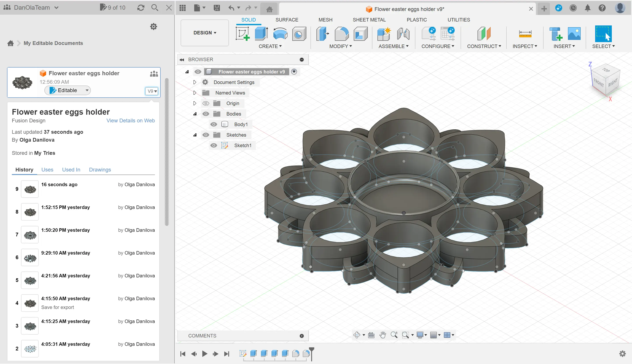Screen dimensions: 632x364
Task: Select the Revolve tool
Action: (x=280, y=34)
